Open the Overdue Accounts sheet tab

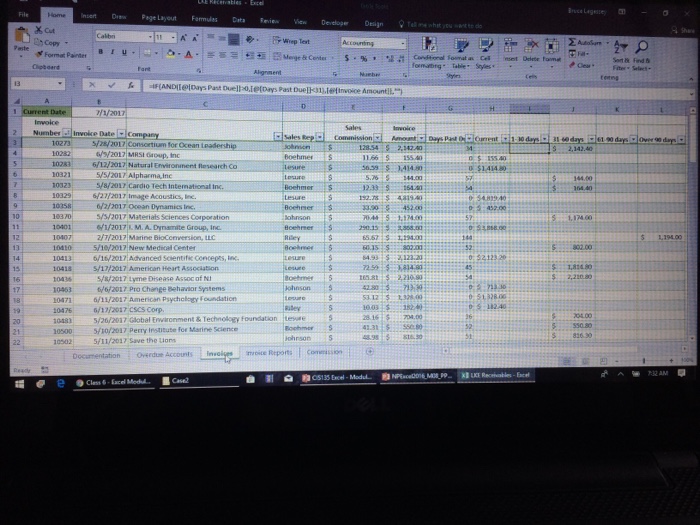[165, 354]
